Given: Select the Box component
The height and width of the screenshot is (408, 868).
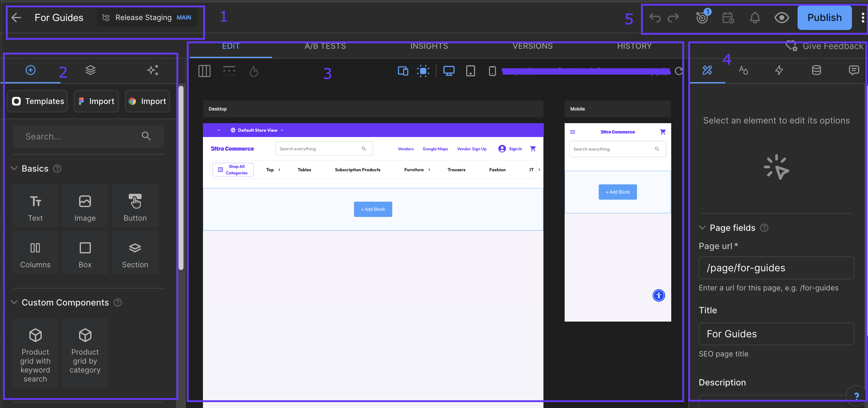Looking at the screenshot, I should [85, 252].
